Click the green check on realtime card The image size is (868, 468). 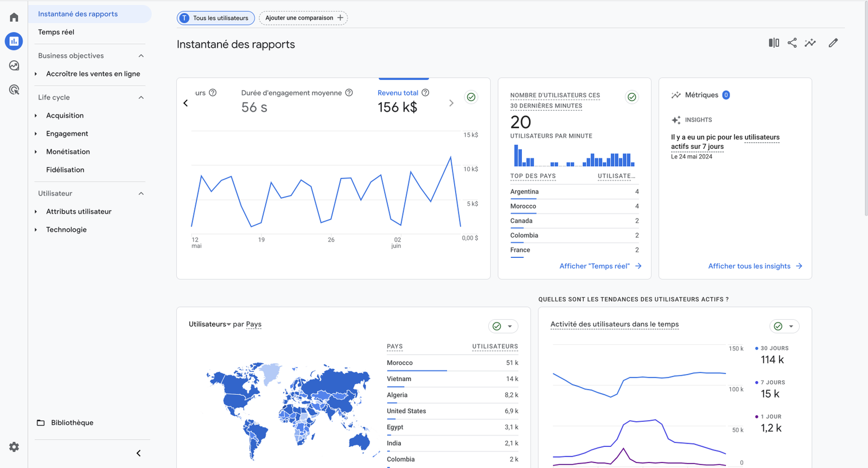point(632,97)
